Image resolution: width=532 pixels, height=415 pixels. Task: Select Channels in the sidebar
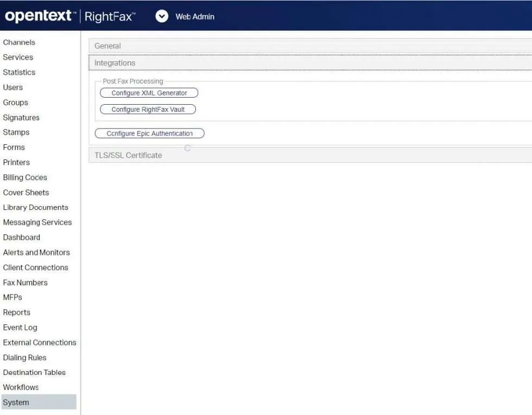[19, 42]
